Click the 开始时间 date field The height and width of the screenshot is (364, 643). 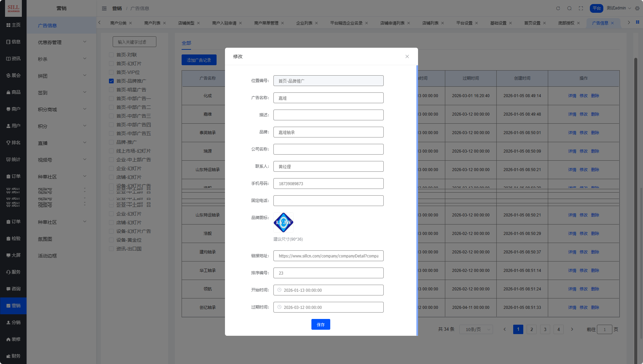click(328, 290)
